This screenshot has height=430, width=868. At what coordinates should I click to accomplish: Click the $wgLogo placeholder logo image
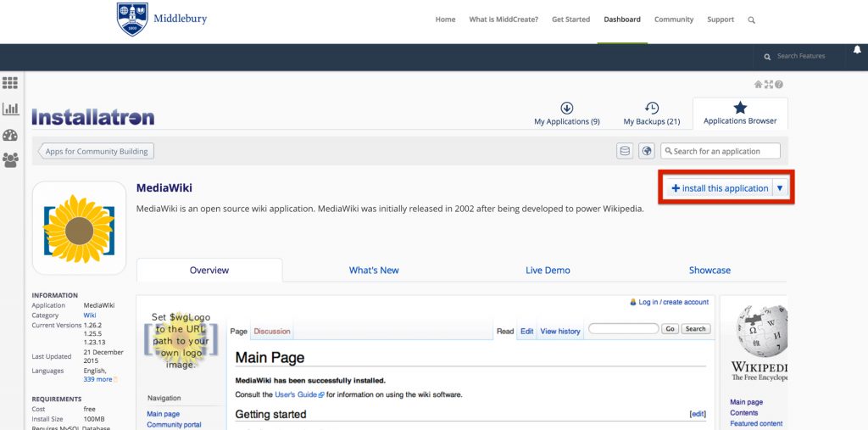coord(181,340)
